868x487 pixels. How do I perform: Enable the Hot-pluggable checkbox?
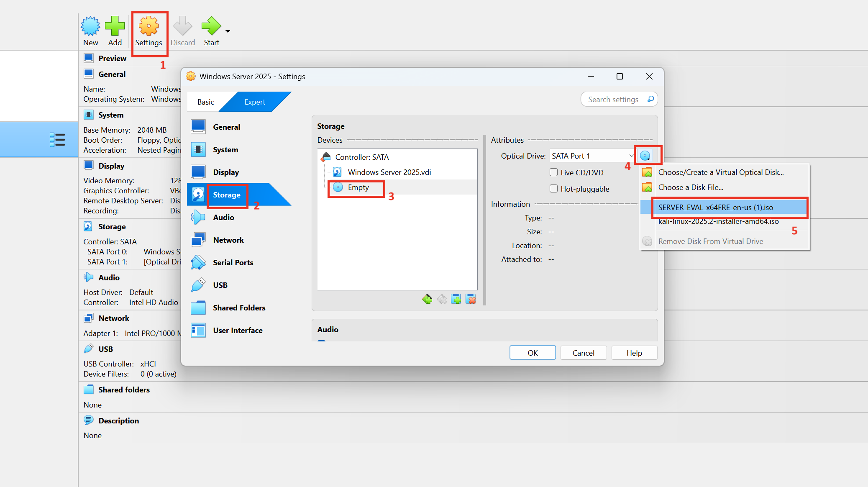point(553,189)
